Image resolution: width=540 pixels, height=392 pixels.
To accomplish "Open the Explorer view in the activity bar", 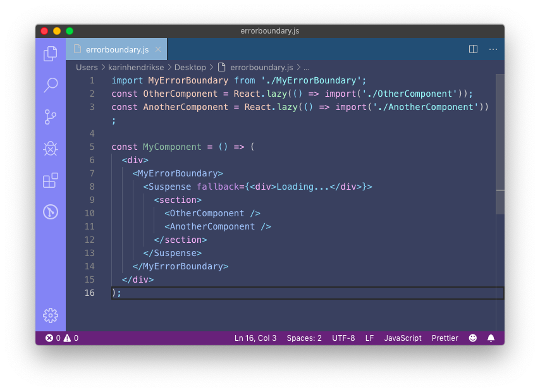I will 50,54.
